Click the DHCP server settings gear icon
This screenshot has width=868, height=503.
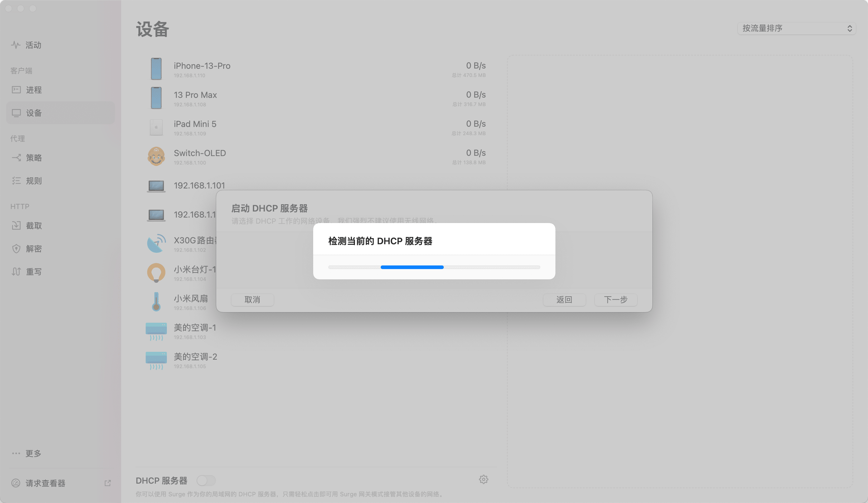tap(483, 479)
